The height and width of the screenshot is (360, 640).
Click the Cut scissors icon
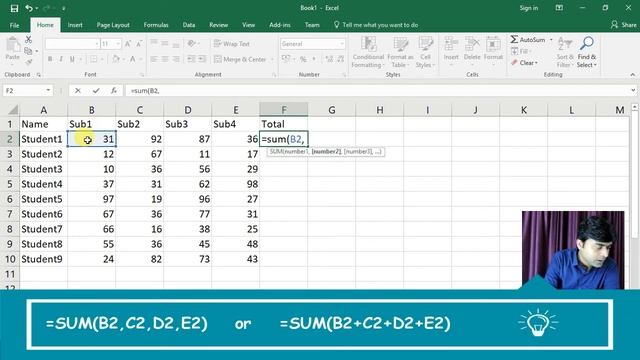pyautogui.click(x=28, y=39)
